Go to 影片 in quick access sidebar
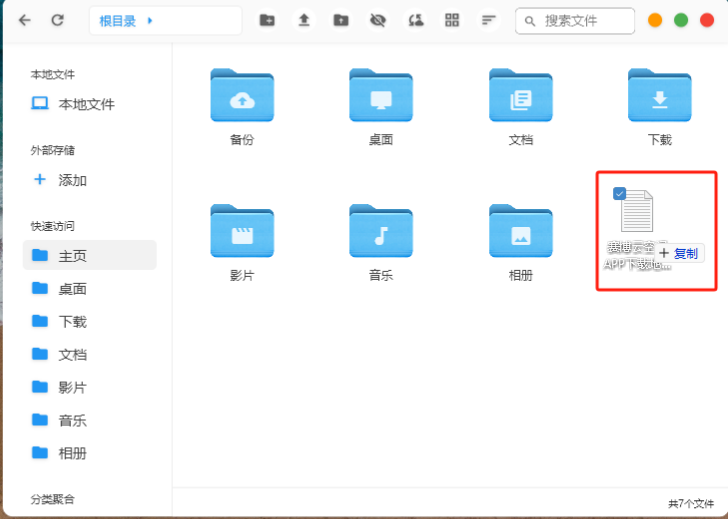728x519 pixels. click(x=72, y=387)
